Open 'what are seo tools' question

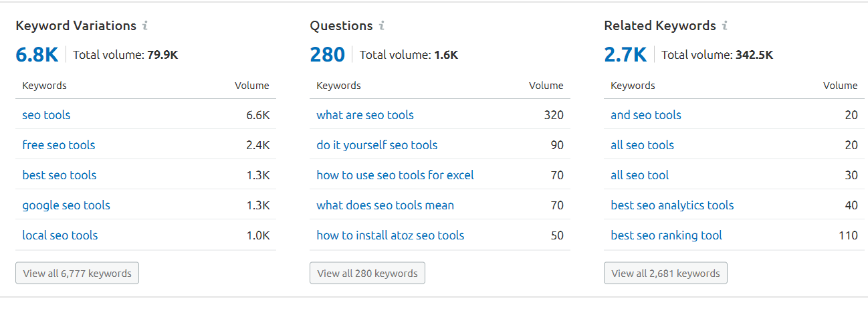tap(365, 115)
